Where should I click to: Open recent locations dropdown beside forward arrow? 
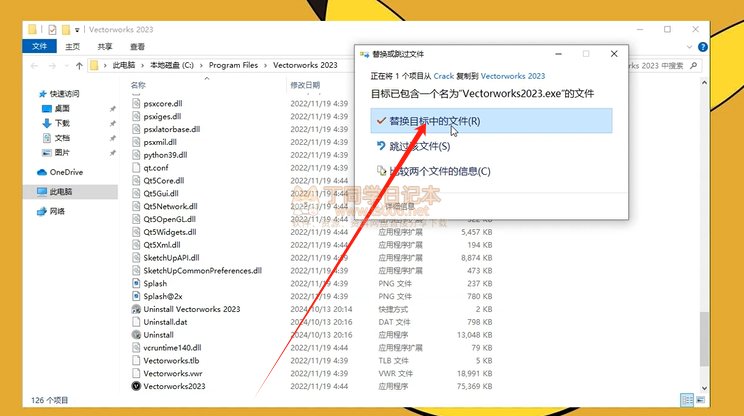coord(66,65)
